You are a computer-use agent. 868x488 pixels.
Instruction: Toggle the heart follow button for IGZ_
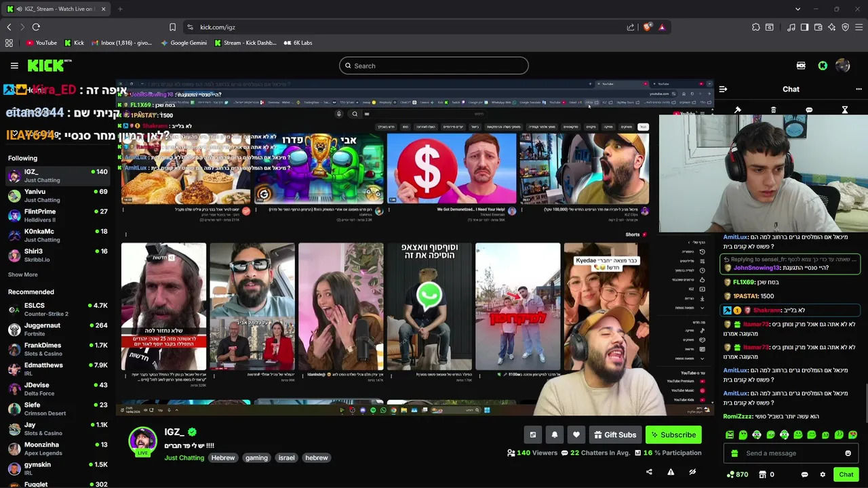click(576, 435)
